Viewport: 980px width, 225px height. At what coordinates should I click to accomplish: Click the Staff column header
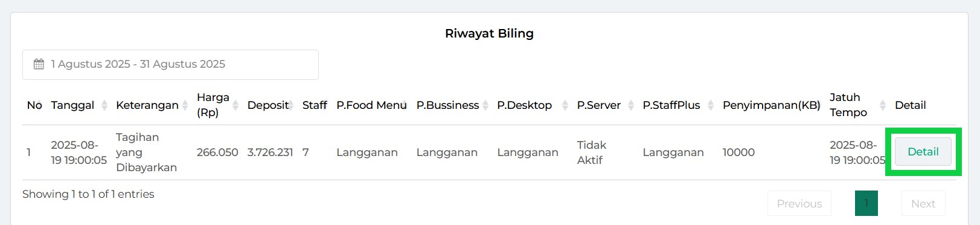[315, 105]
